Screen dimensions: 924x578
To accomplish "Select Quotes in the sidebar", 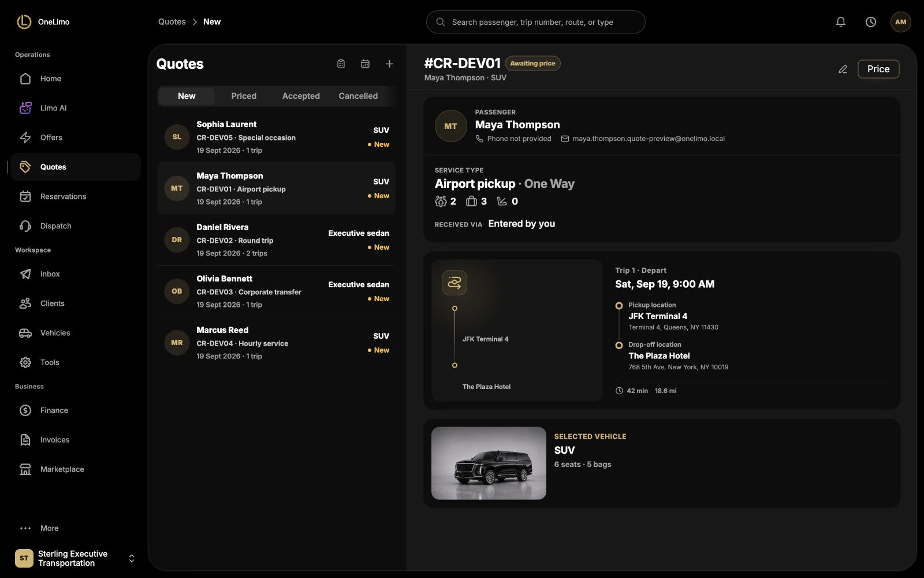I will (x=76, y=167).
